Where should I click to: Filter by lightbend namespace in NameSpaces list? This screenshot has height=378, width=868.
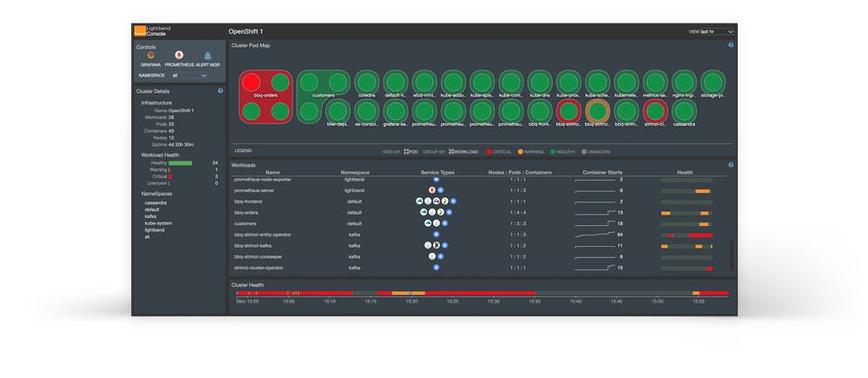click(155, 229)
